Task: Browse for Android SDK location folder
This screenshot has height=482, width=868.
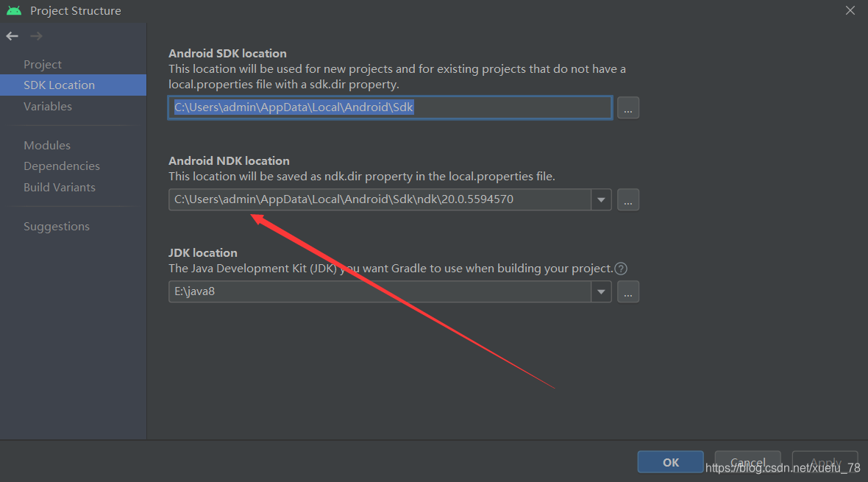Action: (x=627, y=107)
